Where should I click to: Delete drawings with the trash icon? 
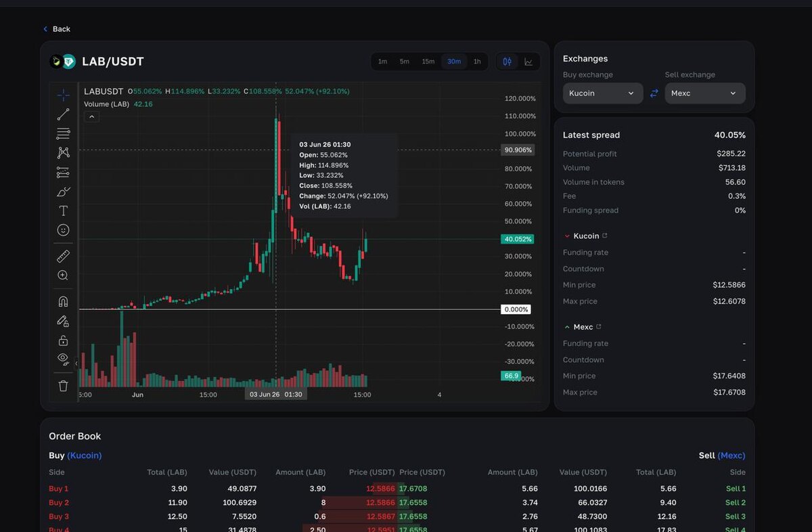point(63,386)
